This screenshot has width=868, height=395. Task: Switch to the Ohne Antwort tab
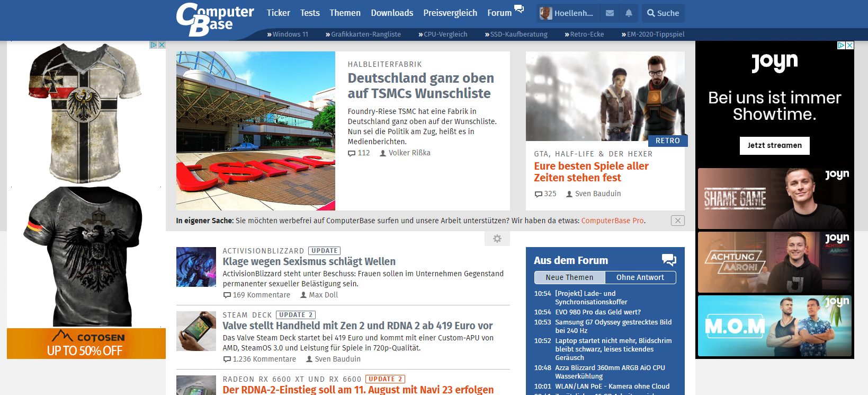tap(640, 277)
